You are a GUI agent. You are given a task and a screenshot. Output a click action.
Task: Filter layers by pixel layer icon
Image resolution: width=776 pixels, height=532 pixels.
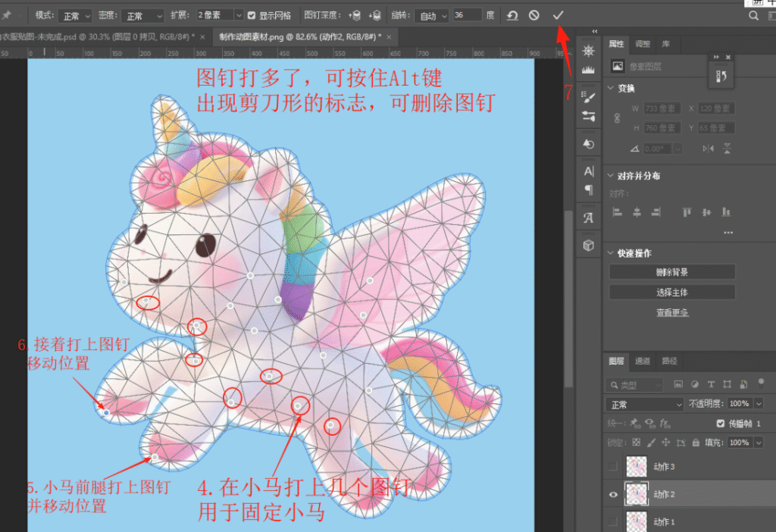(678, 384)
